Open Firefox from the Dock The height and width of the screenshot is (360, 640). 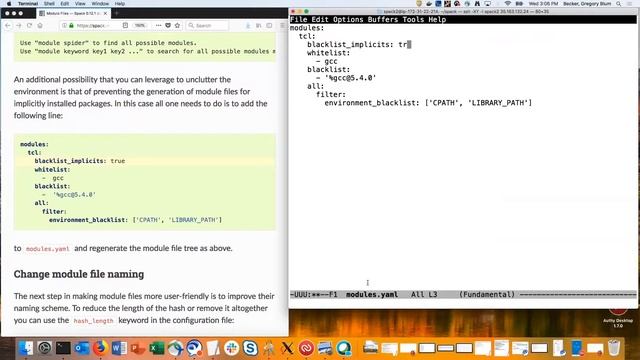click(x=100, y=348)
